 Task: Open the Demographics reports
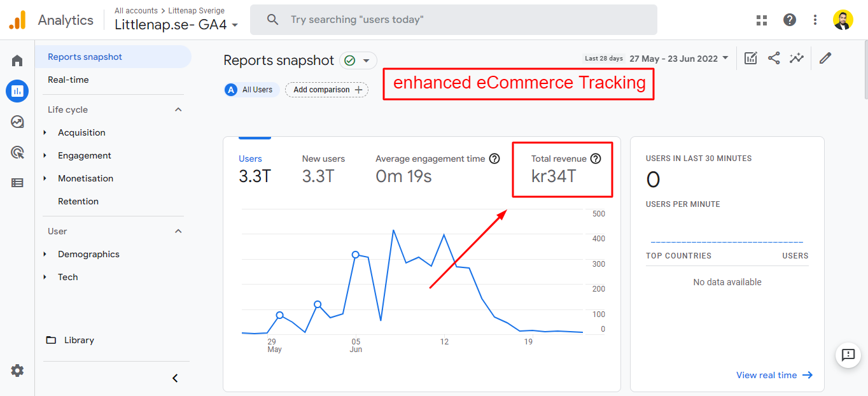[88, 254]
